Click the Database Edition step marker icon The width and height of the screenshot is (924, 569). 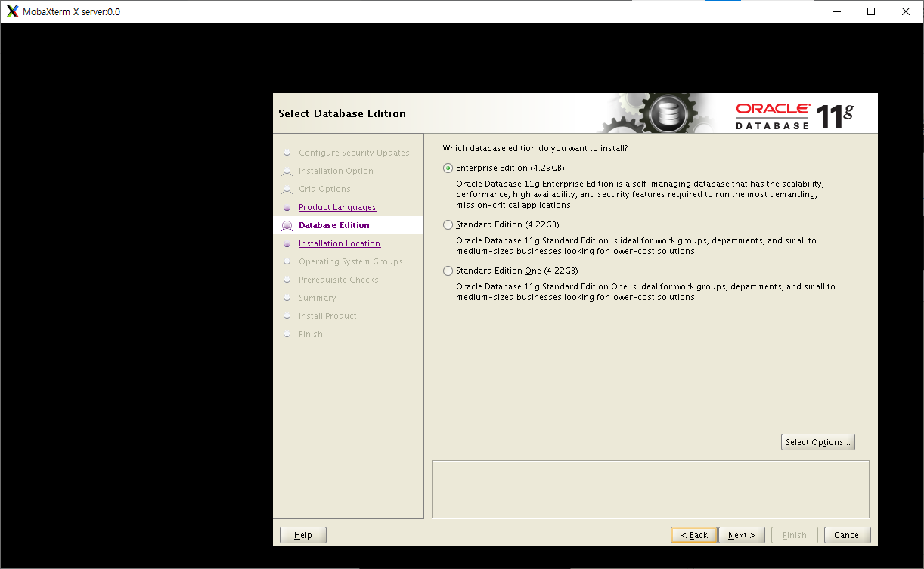(287, 225)
